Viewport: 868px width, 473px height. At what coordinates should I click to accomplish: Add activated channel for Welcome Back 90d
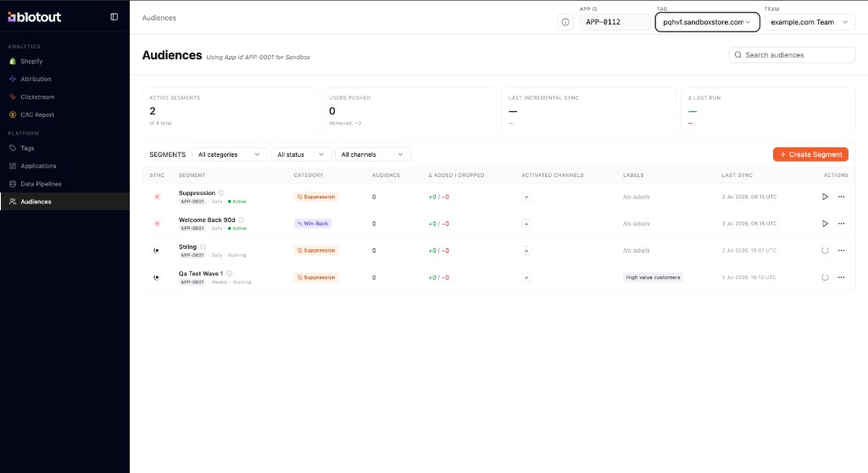pos(526,224)
